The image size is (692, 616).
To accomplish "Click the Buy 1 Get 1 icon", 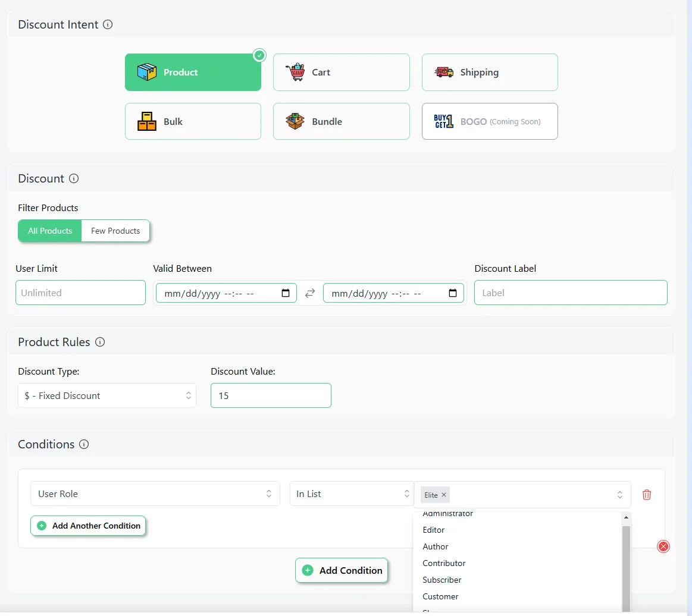I will coord(443,121).
